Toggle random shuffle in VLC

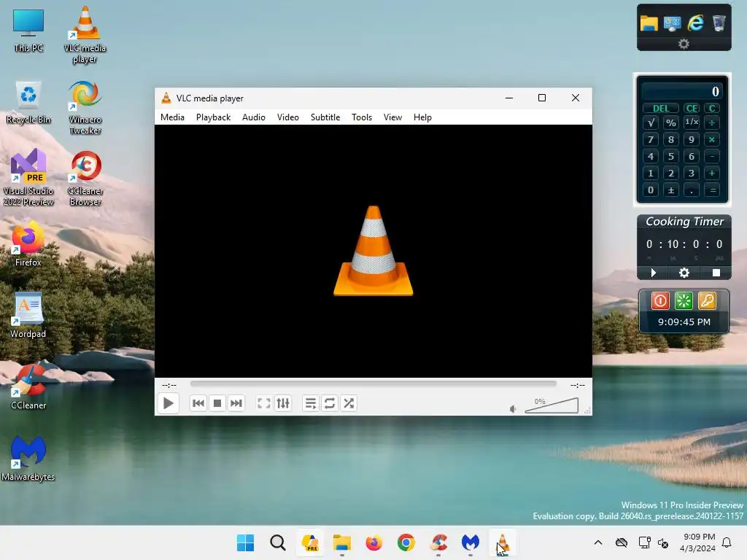click(x=349, y=403)
